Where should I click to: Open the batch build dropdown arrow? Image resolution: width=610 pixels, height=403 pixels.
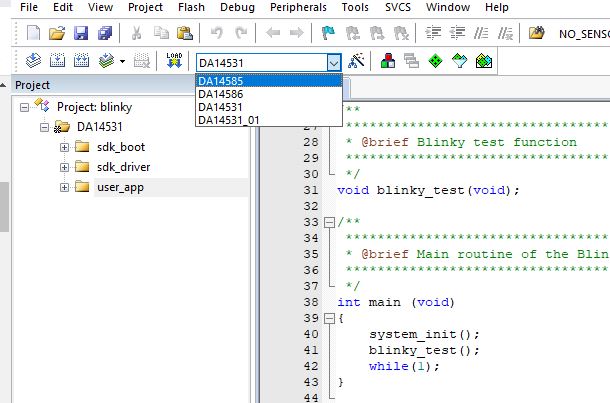coord(122,61)
